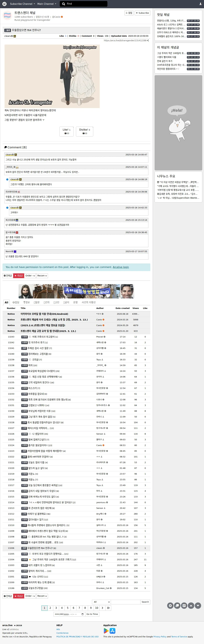Open the Subscribe Channel dropdown
Viewport: 204px width, 644px height.
[x=22, y=4]
